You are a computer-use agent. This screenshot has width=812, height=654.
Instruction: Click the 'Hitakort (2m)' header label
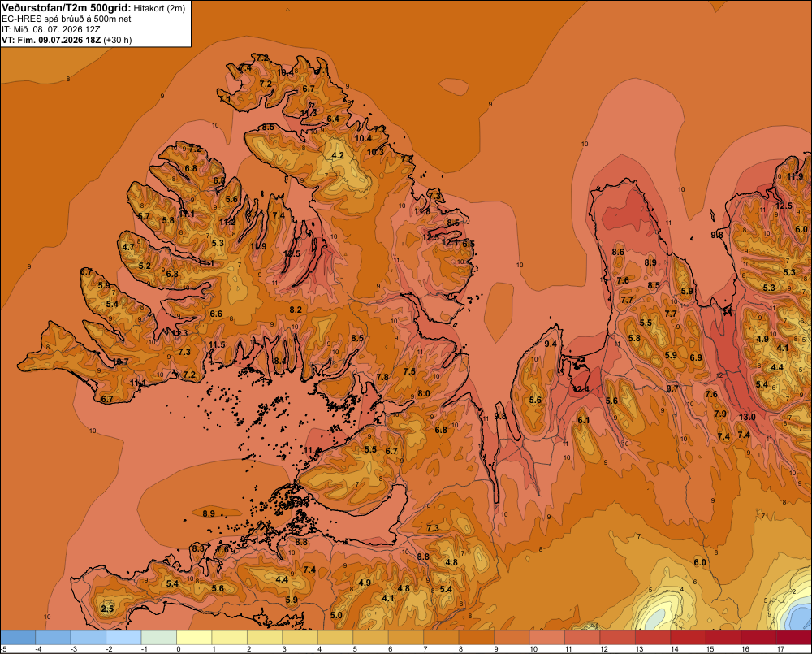pos(159,8)
